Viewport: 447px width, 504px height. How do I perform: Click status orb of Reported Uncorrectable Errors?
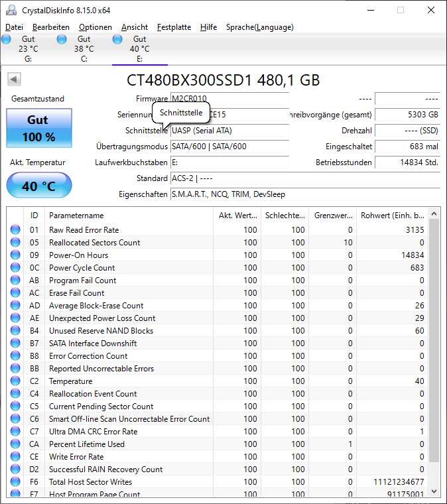tap(15, 368)
